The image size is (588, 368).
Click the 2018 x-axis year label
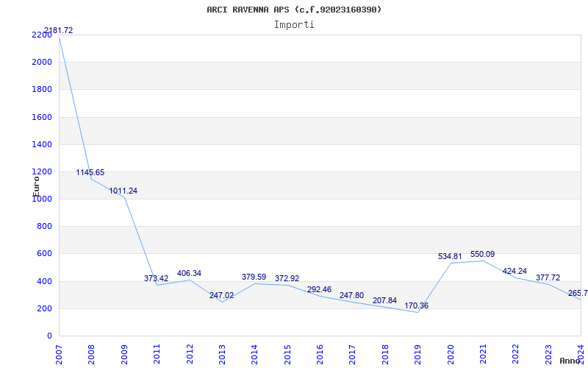[x=385, y=354]
